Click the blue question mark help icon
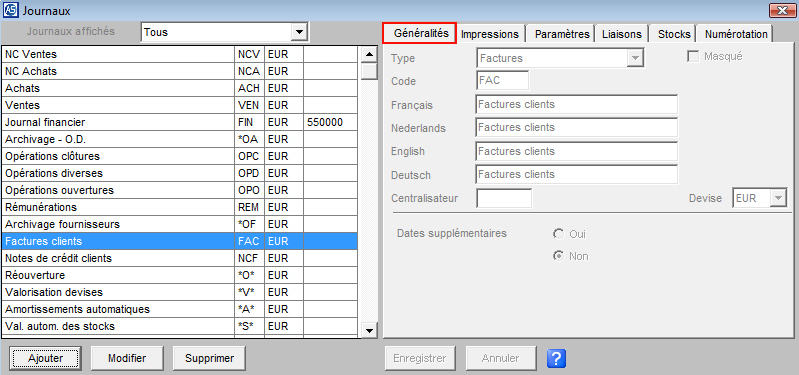Image resolution: width=799 pixels, height=375 pixels. tap(556, 358)
